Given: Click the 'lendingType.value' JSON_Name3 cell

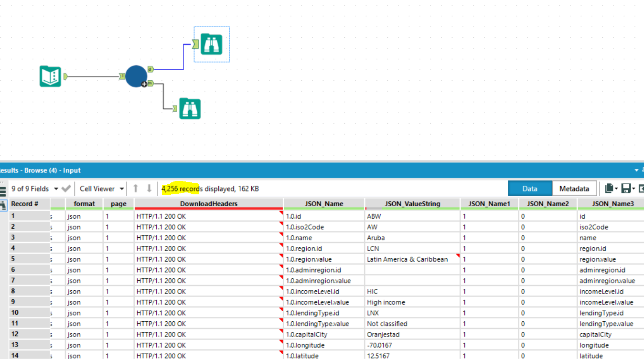Looking at the screenshot, I should [x=611, y=324].
